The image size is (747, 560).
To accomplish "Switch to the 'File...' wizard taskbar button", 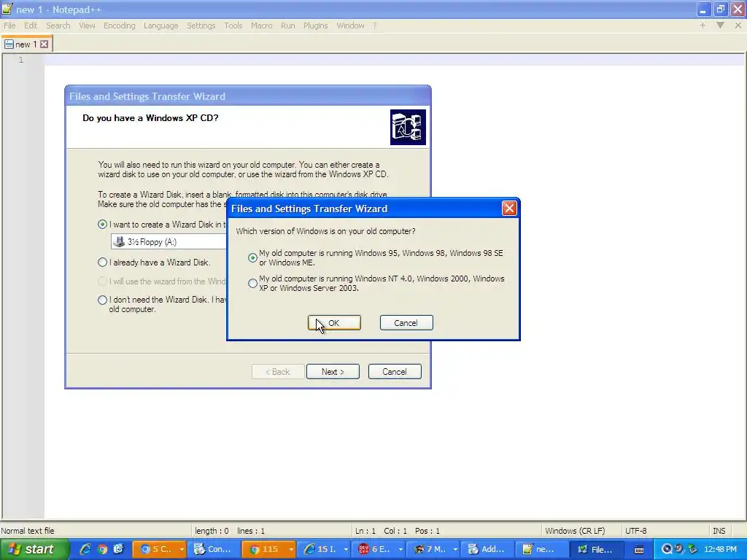I will 597,549.
